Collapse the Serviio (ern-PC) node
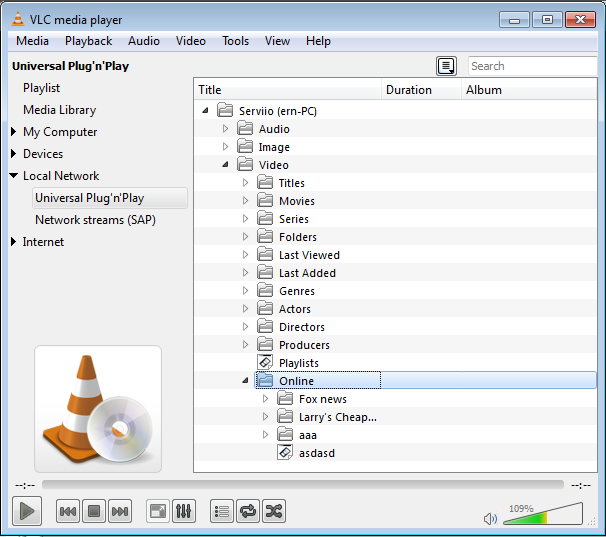Viewport: 606px width, 537px height. pos(206,111)
